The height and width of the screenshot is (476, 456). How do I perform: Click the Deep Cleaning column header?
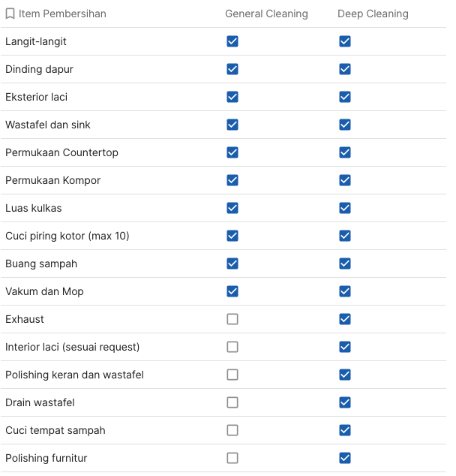pos(373,14)
